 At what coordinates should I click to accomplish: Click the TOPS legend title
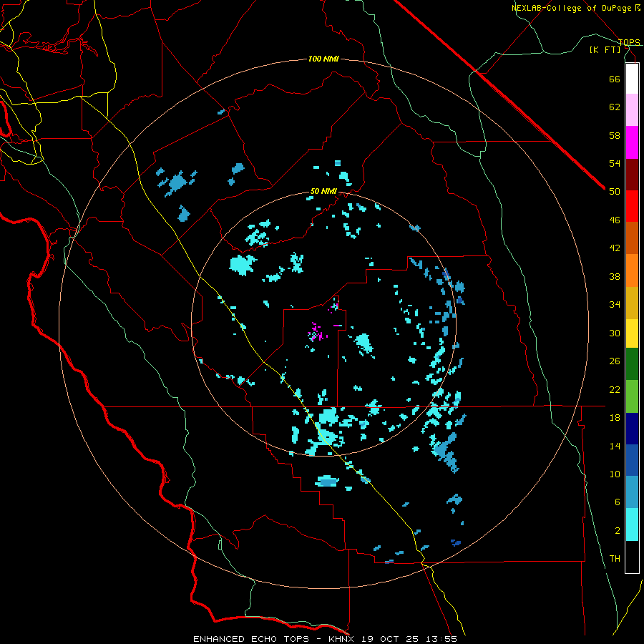pos(629,42)
